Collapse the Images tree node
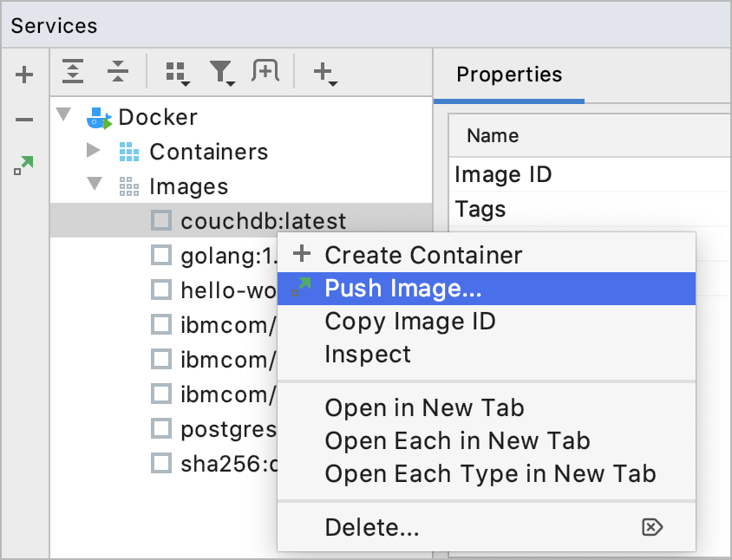This screenshot has height=560, width=732. coord(95,186)
